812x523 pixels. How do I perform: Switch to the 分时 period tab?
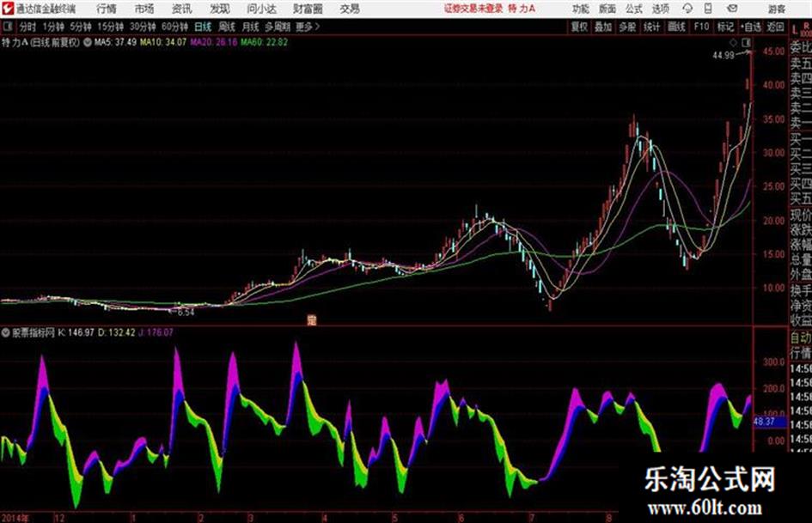[x=27, y=27]
